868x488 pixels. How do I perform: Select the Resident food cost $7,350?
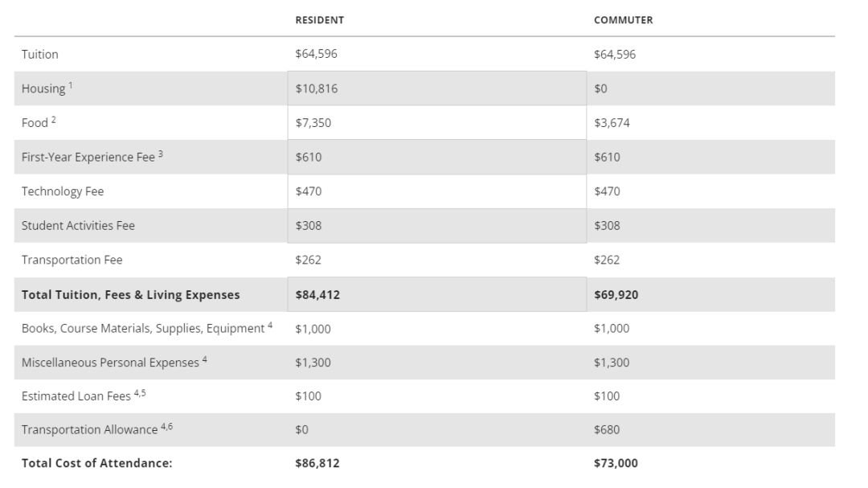(x=313, y=124)
